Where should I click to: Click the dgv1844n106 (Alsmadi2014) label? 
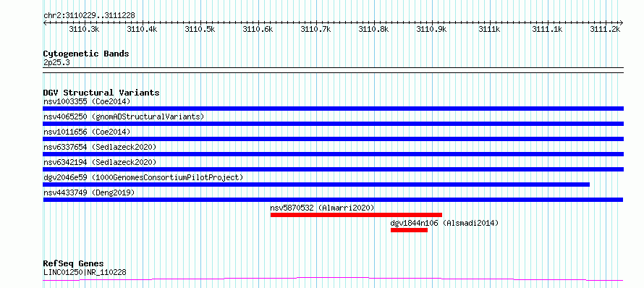[444, 223]
